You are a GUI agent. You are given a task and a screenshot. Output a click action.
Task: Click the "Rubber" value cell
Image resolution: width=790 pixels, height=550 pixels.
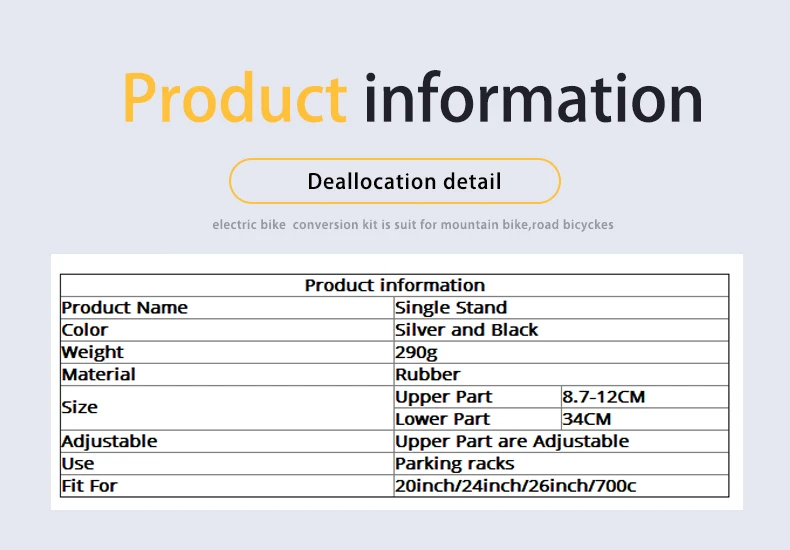[561, 374]
